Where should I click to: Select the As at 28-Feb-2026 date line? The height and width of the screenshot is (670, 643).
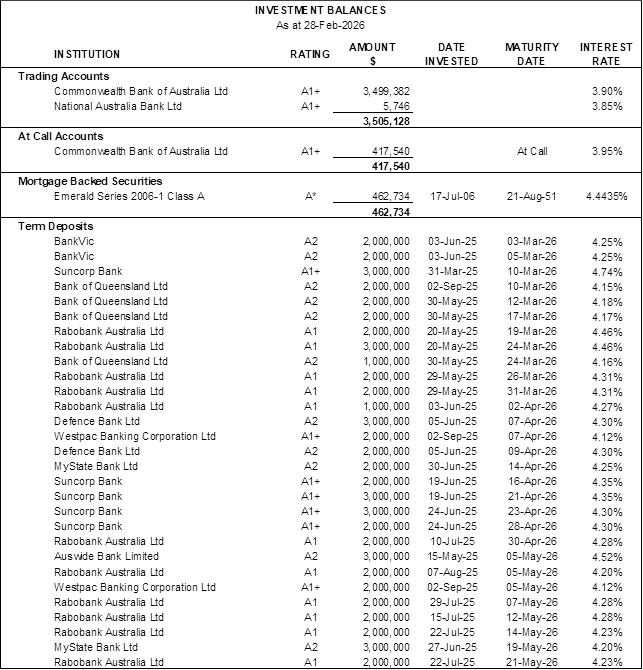click(320, 24)
